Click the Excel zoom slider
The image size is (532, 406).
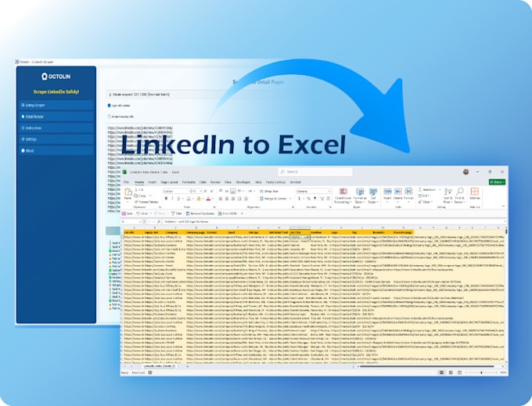pyautogui.click(x=481, y=372)
